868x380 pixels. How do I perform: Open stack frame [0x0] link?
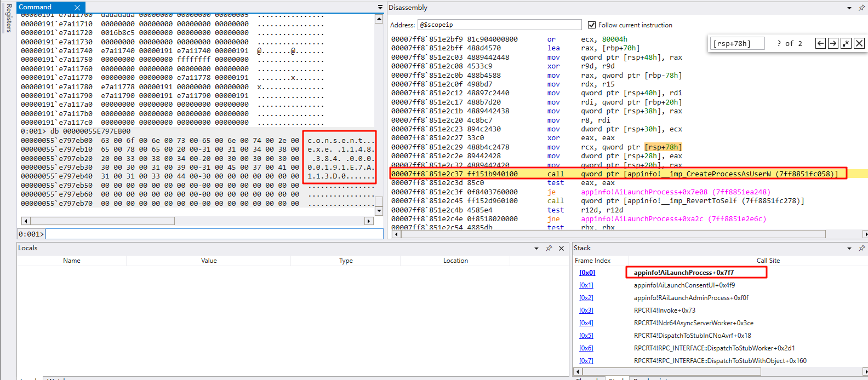click(587, 273)
